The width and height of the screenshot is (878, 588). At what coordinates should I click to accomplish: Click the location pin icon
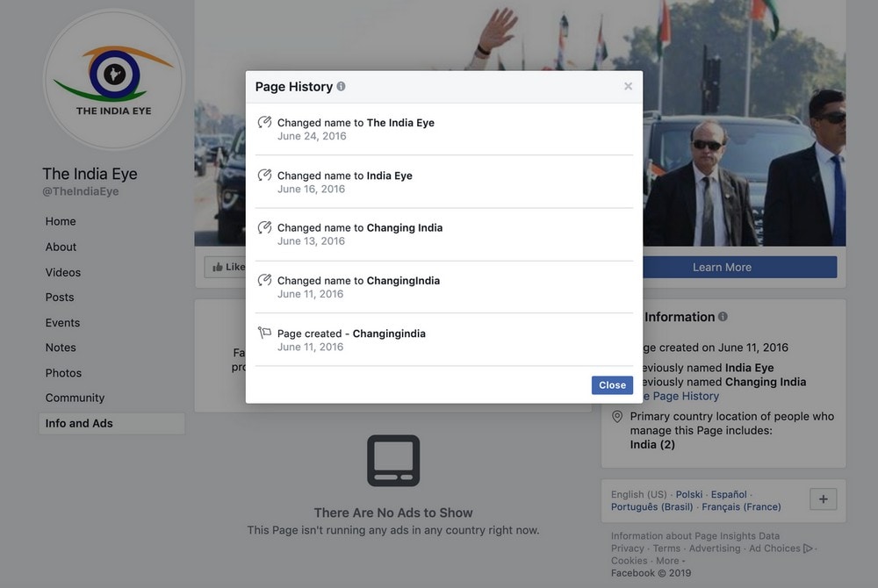[617, 417]
